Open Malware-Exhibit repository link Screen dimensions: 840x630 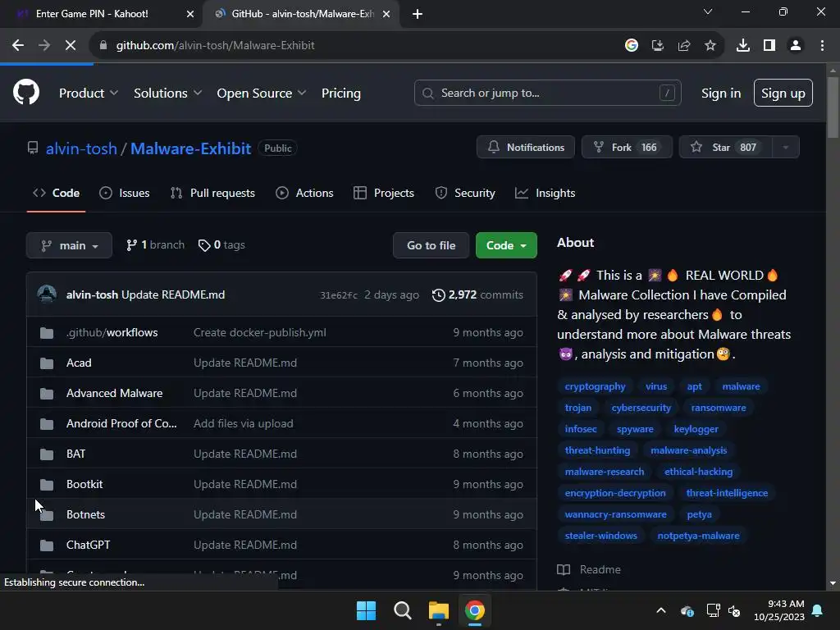pyautogui.click(x=190, y=148)
